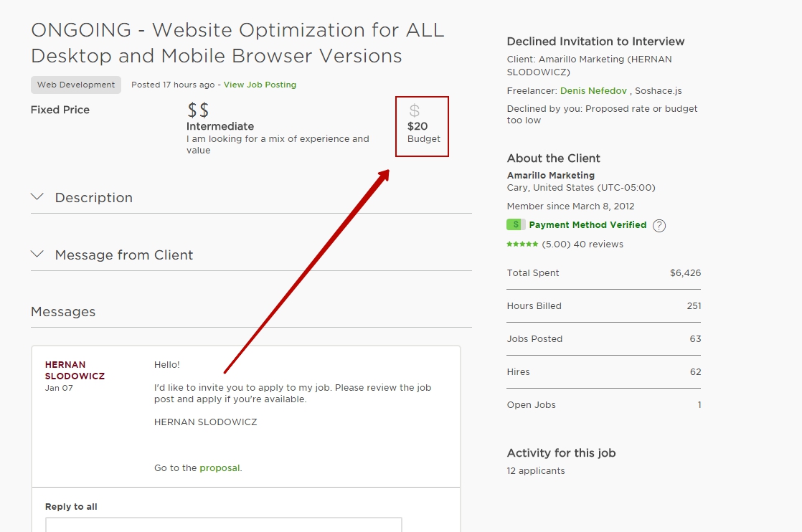This screenshot has width=802, height=532.
Task: Open freelancer Denis Nefedov profile link
Action: click(593, 90)
